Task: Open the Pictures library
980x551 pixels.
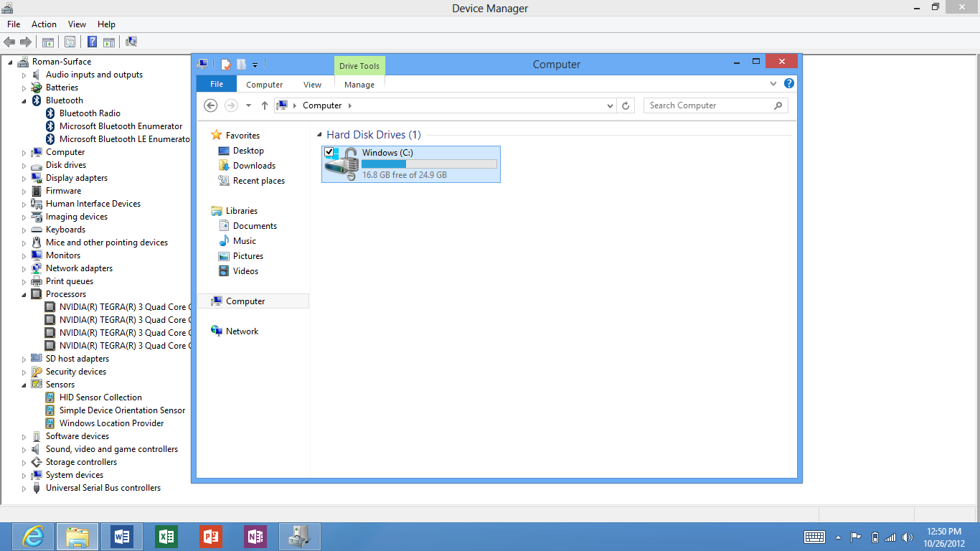Action: (x=248, y=256)
